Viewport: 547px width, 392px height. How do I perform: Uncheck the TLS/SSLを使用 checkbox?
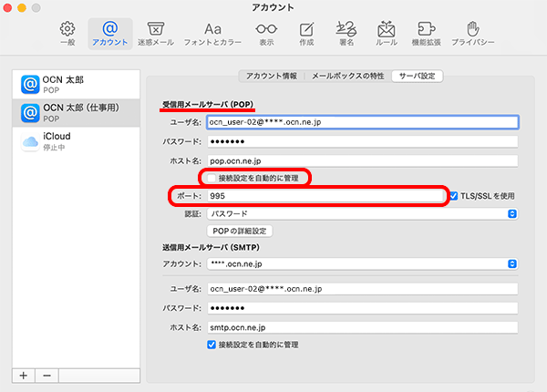[x=453, y=196]
